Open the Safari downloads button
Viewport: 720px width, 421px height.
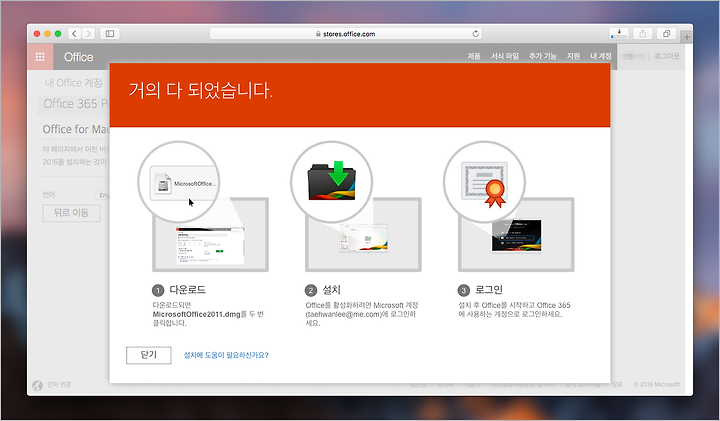point(619,34)
